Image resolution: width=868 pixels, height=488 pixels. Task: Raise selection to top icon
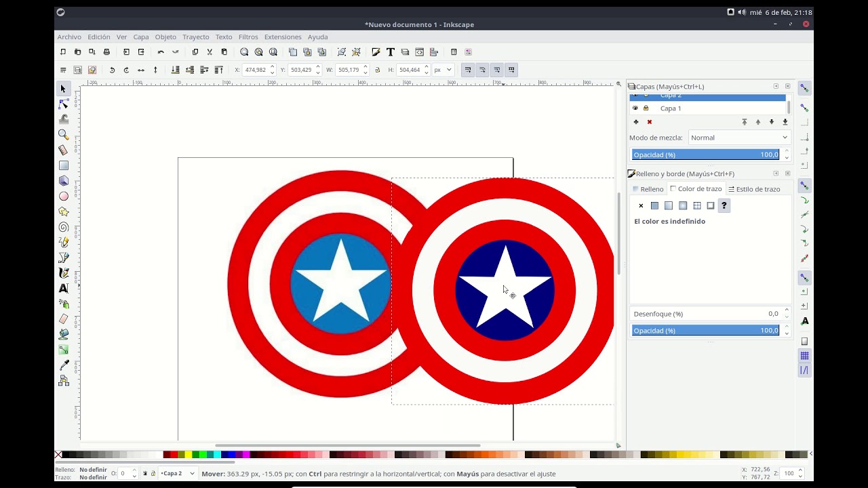click(218, 70)
